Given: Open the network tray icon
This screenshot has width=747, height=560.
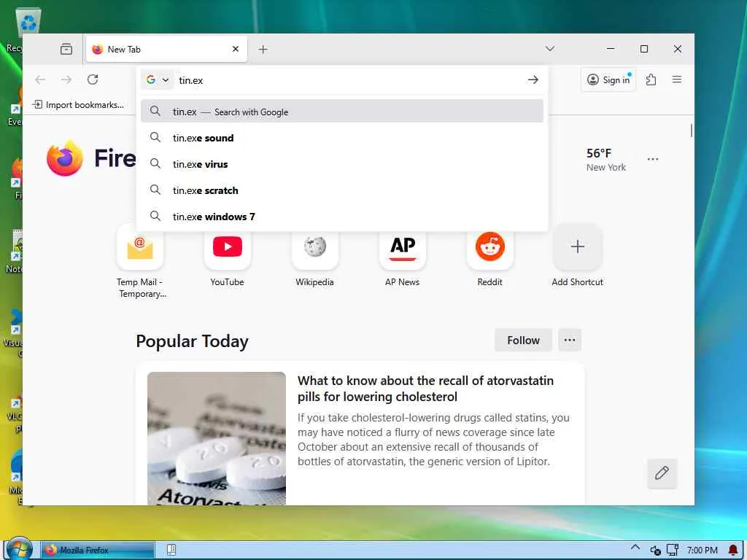Looking at the screenshot, I should [x=672, y=550].
